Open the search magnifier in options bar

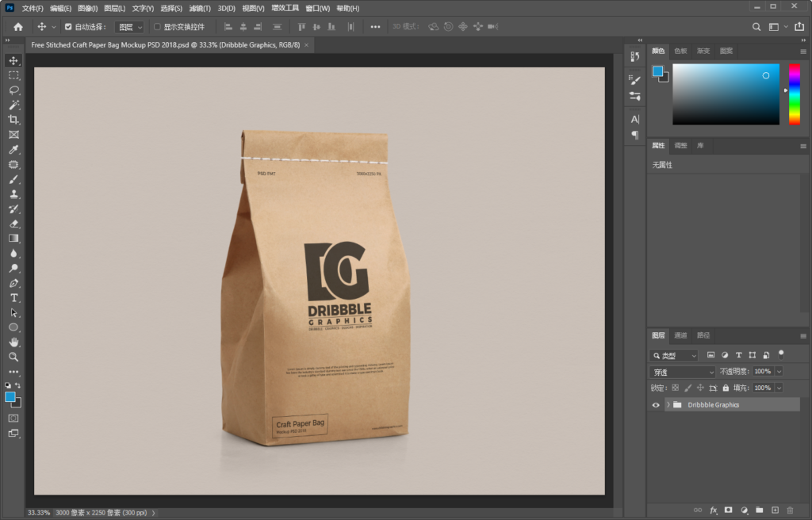[756, 27]
